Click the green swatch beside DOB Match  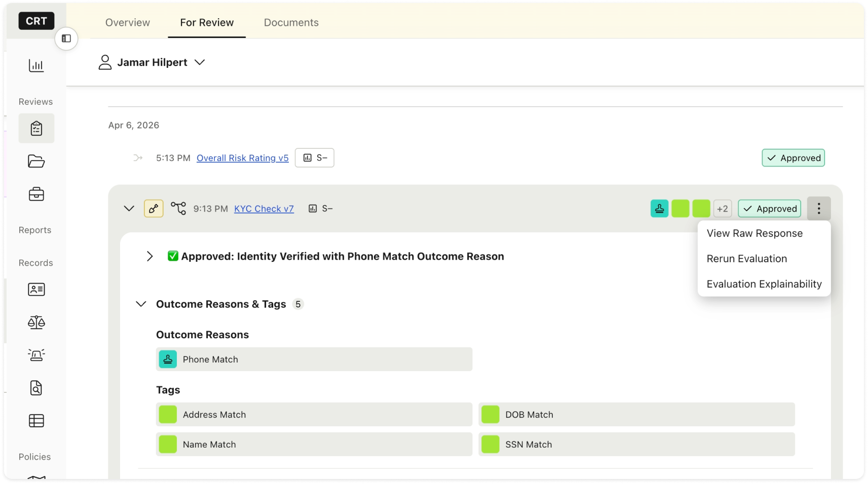[x=490, y=415]
